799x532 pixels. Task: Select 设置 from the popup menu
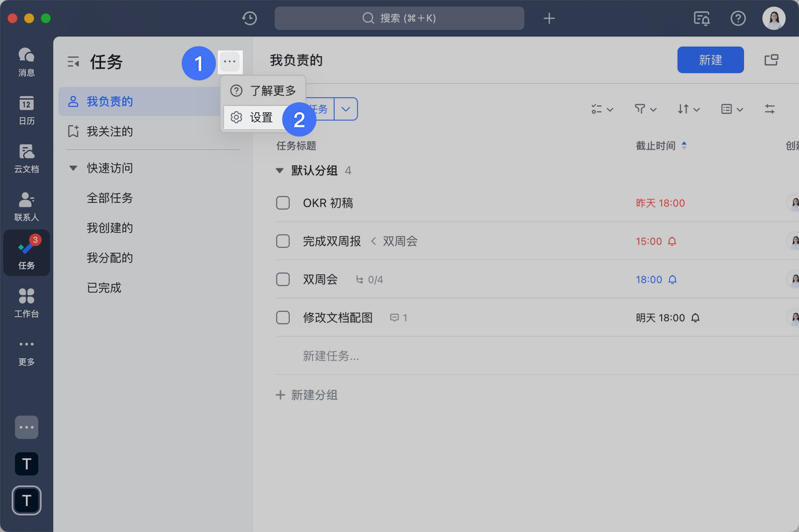point(261,118)
